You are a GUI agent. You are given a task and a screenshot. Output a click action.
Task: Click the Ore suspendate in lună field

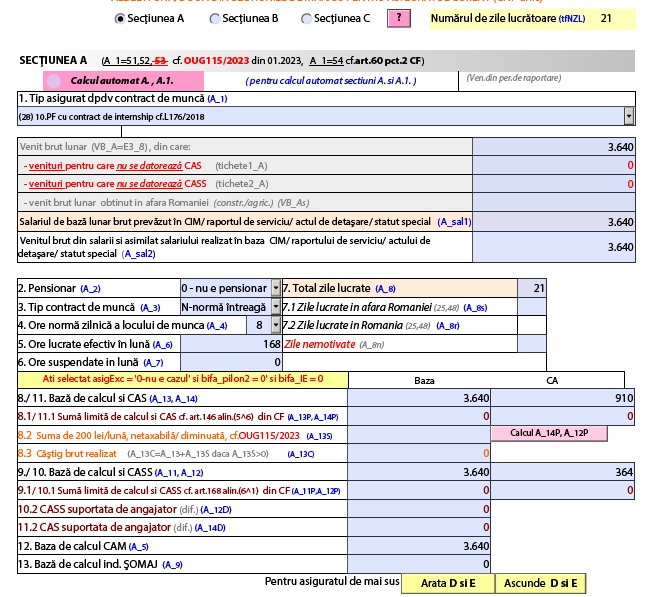tap(231, 362)
